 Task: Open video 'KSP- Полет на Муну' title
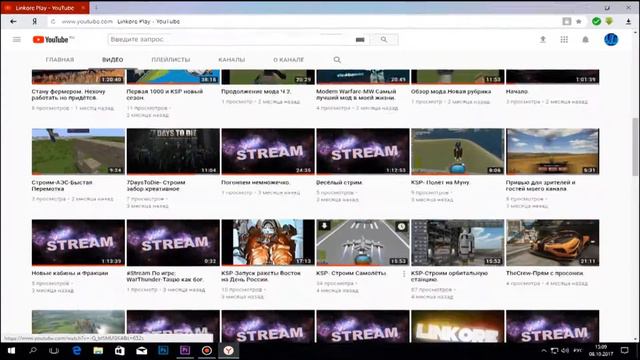click(x=440, y=182)
